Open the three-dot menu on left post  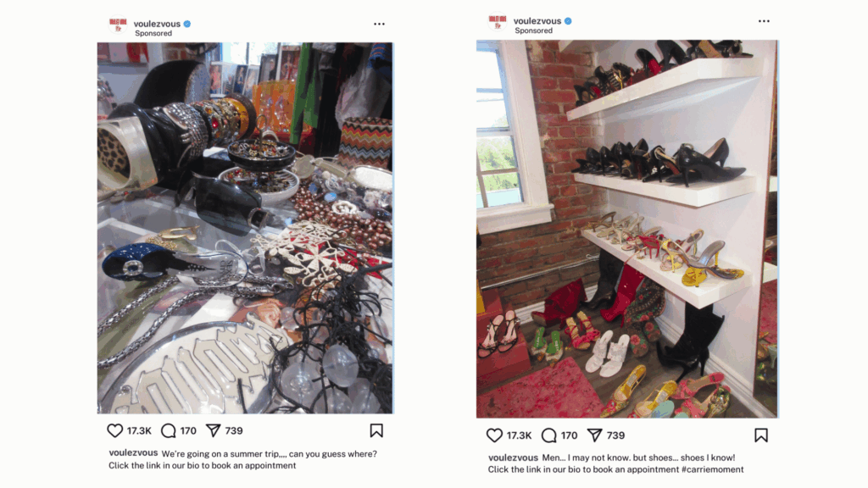coord(379,24)
